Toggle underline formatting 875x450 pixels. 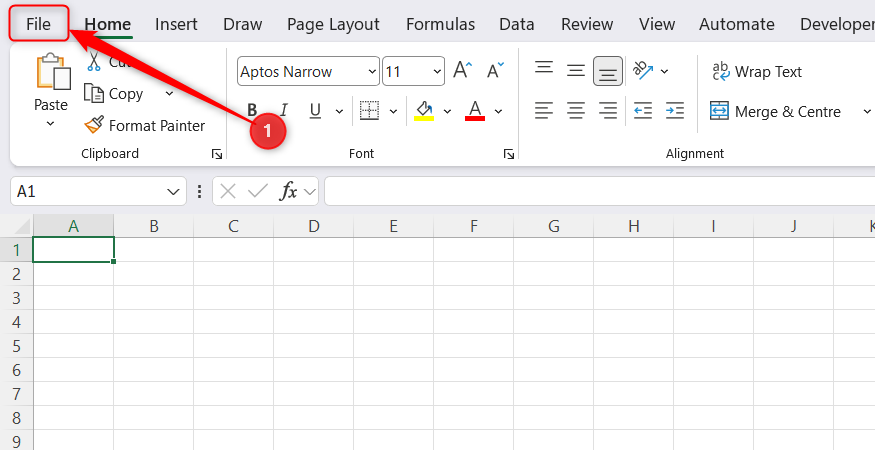click(315, 111)
